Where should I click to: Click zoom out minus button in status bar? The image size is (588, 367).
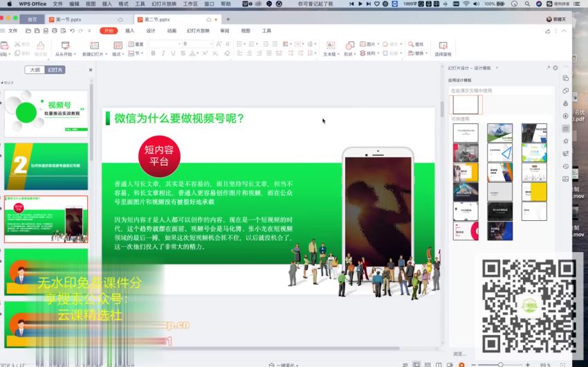(x=474, y=364)
